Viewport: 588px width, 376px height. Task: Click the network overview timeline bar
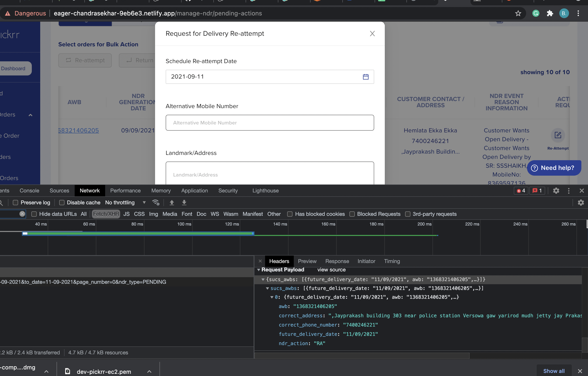[138, 234]
